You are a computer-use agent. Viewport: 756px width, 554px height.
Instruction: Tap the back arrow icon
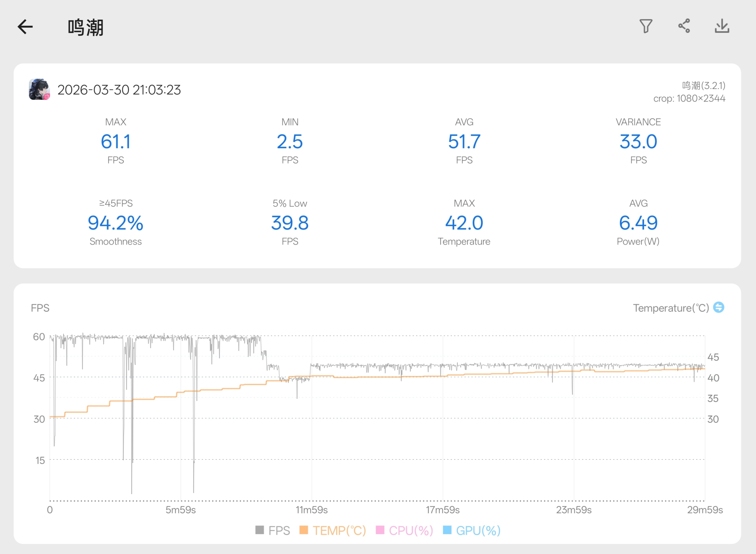click(25, 27)
